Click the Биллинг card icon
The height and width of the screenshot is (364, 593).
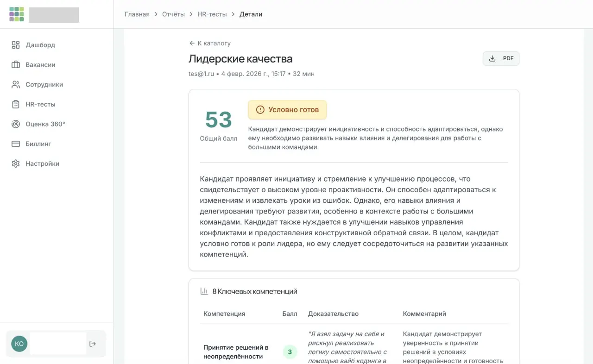(16, 144)
